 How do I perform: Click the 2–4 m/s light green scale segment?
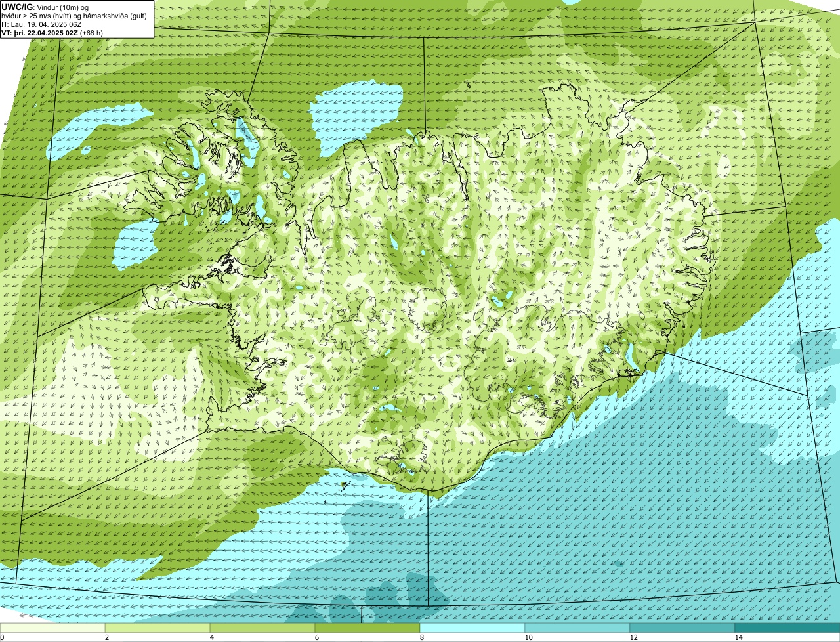coord(157,628)
